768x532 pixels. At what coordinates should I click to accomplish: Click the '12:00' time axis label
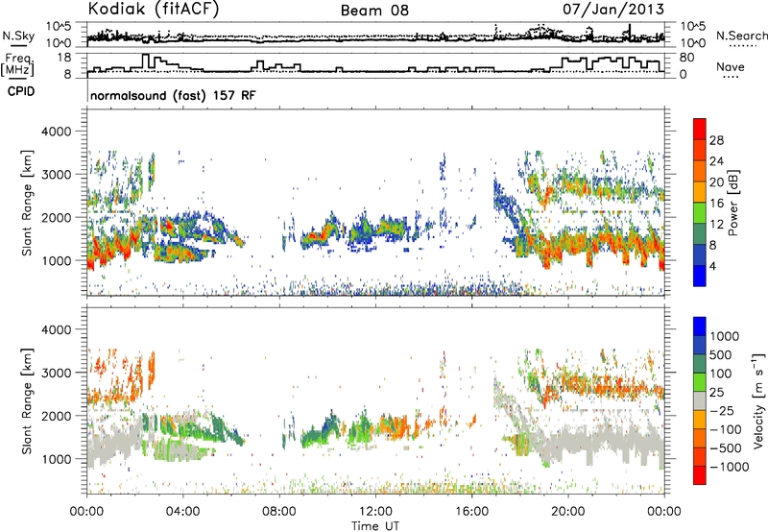375,512
